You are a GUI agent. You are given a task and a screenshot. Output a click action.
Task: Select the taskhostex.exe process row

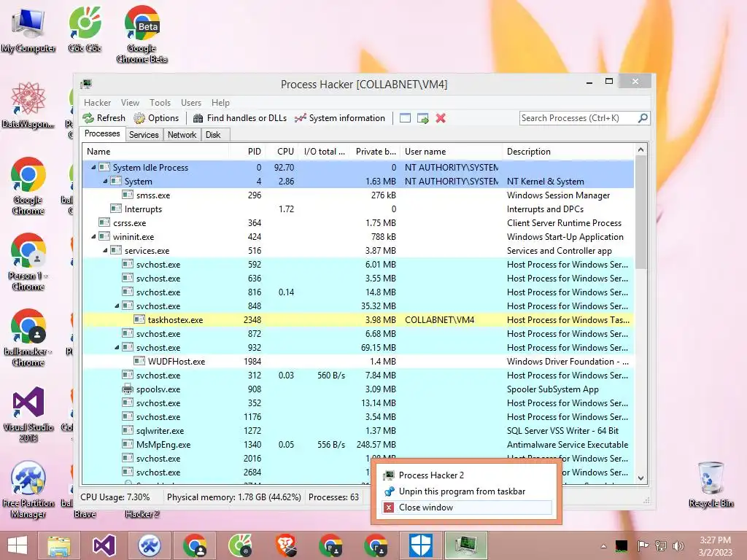[358, 320]
